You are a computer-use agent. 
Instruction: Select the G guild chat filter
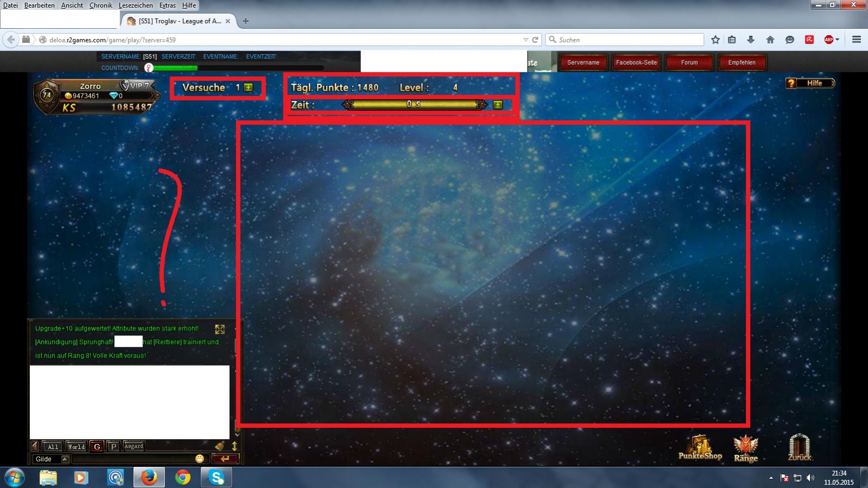pos(97,447)
